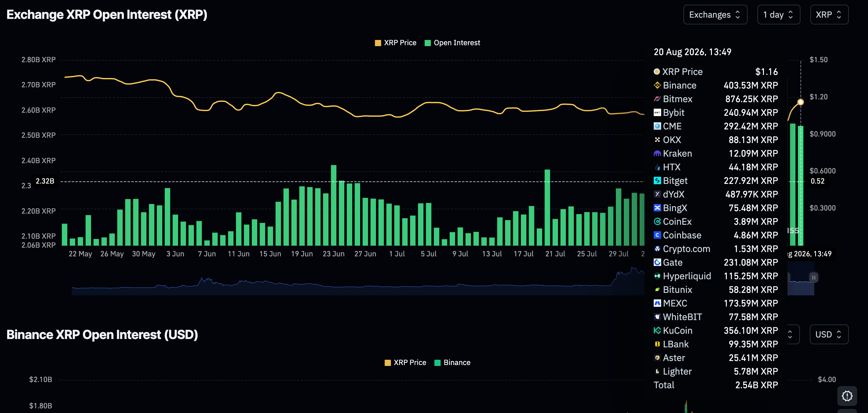The height and width of the screenshot is (413, 868).
Task: Click the Kraken logo icon
Action: 657,154
